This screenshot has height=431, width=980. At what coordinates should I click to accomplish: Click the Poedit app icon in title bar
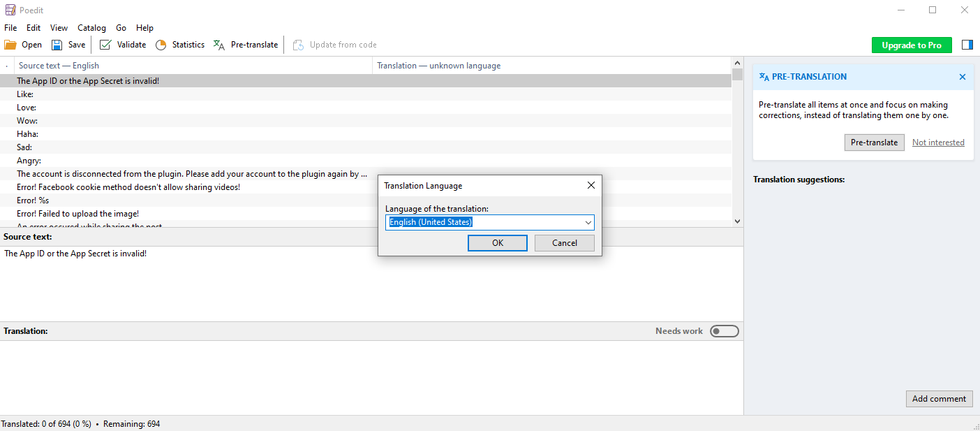[10, 10]
